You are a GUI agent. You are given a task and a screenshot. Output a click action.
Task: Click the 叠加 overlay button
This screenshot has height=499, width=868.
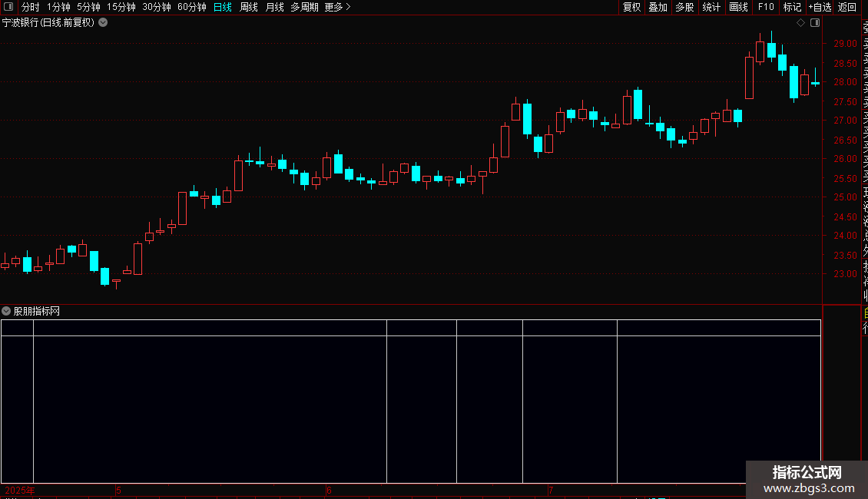pyautogui.click(x=658, y=7)
